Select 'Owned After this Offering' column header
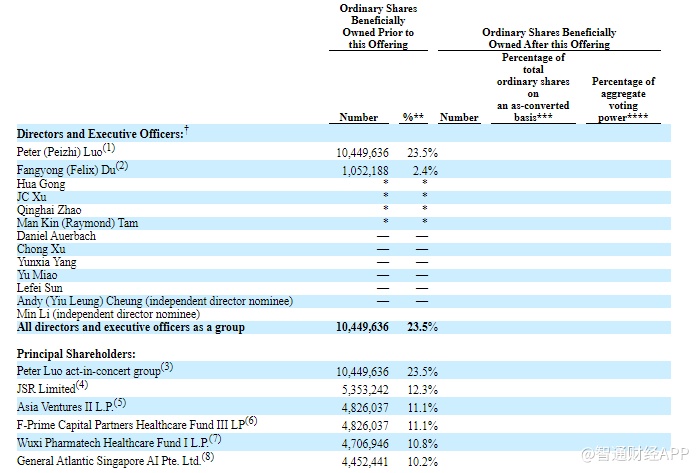Screen dimensions: 699x473 coord(549,38)
